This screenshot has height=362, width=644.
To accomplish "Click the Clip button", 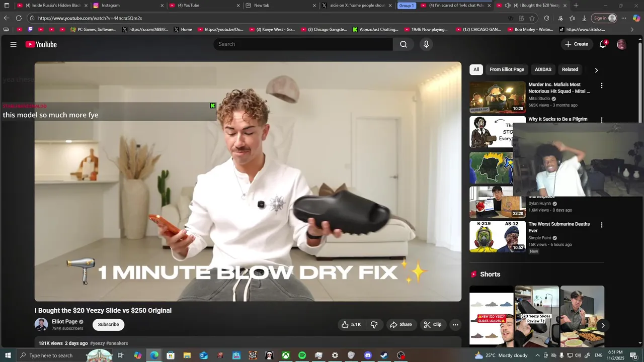I will coord(432,325).
